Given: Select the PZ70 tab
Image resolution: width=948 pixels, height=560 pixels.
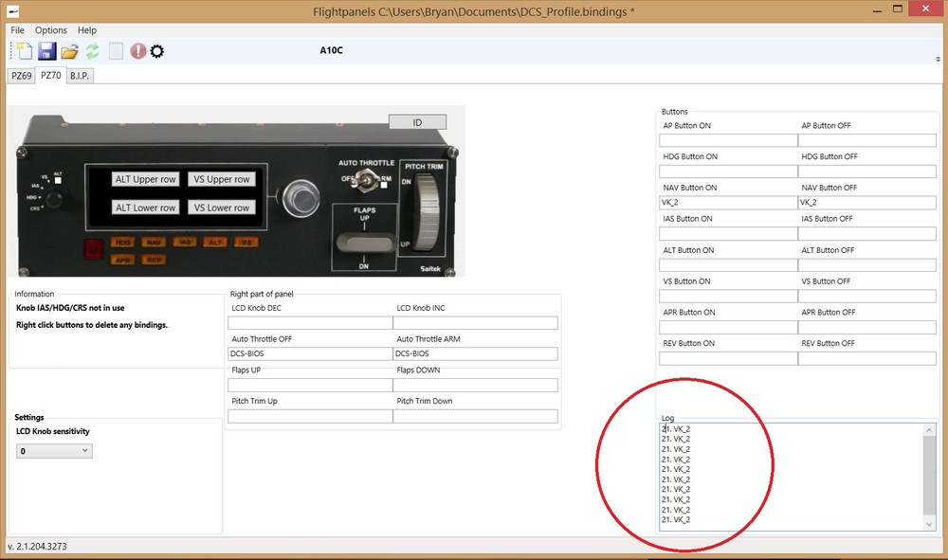Looking at the screenshot, I should pyautogui.click(x=51, y=75).
